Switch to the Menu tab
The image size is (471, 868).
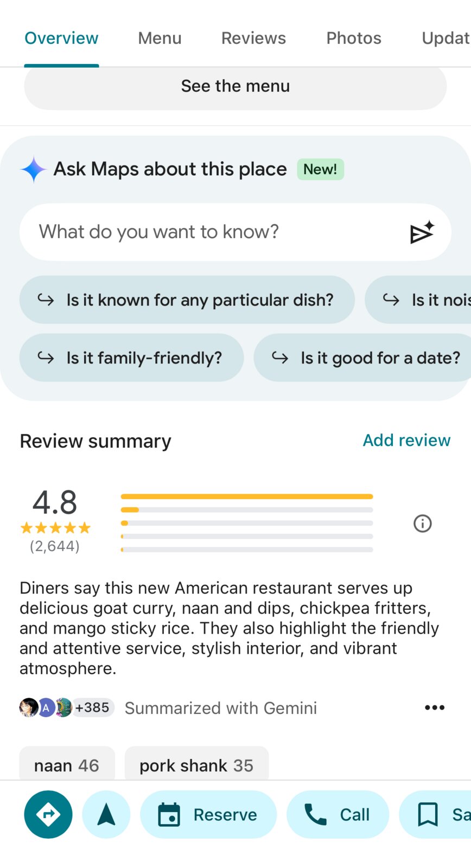click(x=160, y=38)
